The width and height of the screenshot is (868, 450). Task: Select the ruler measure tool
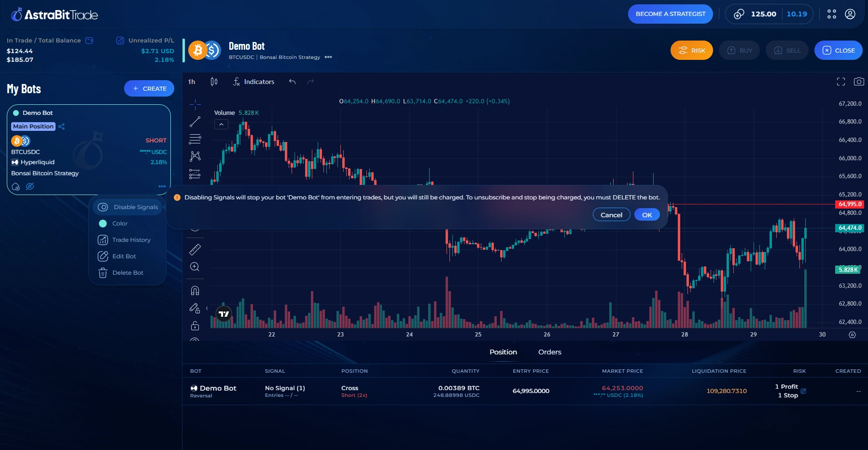click(x=195, y=250)
